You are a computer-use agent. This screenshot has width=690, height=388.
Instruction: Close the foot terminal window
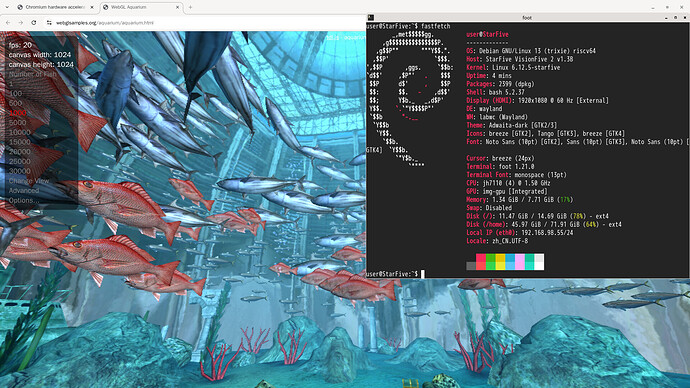click(685, 18)
